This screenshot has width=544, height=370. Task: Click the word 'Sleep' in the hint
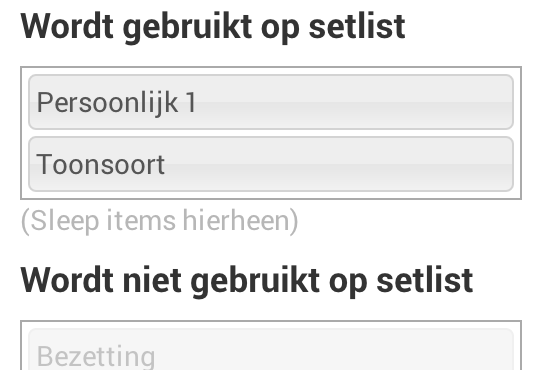[65, 221]
